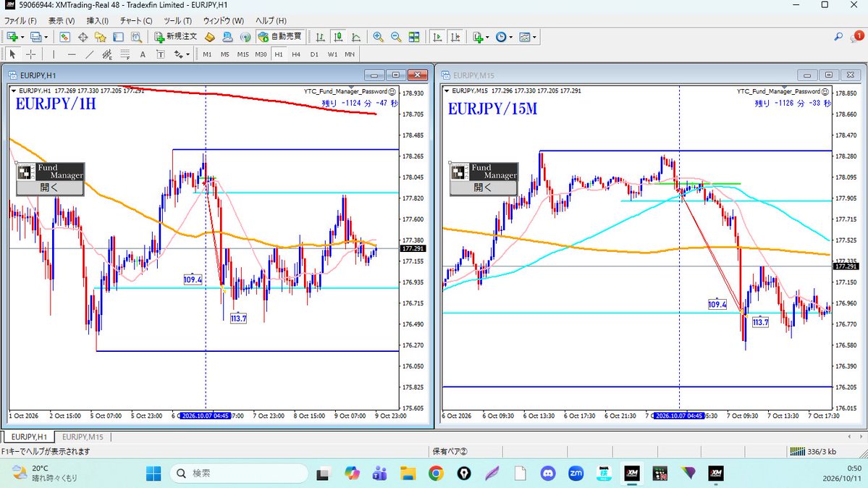
Task: Select the trendline drawing tool
Action: pyautogui.click(x=89, y=54)
